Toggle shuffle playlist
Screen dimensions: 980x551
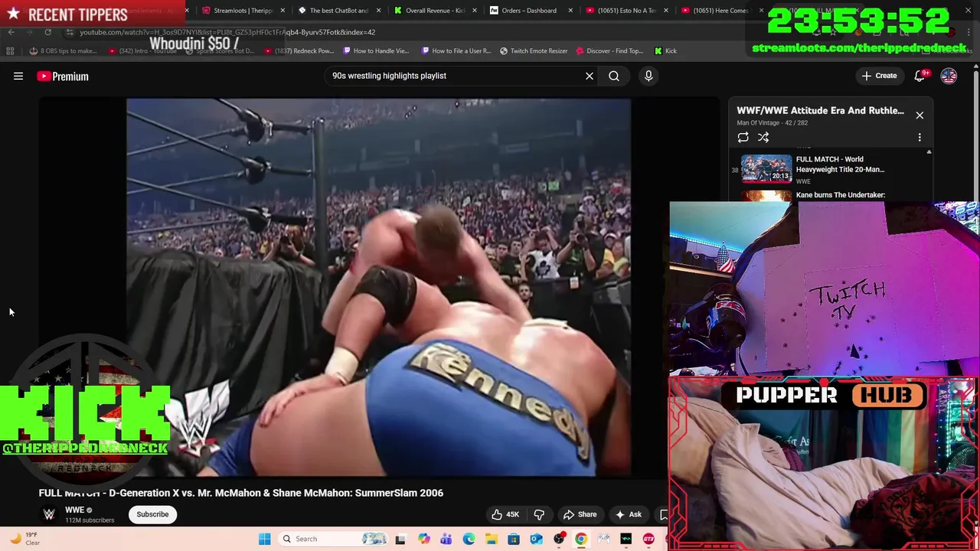click(x=763, y=137)
